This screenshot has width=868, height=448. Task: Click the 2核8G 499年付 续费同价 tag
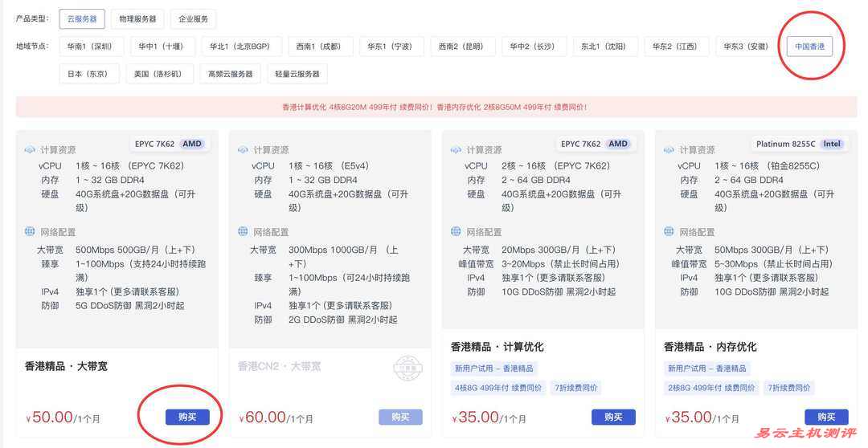[711, 388]
